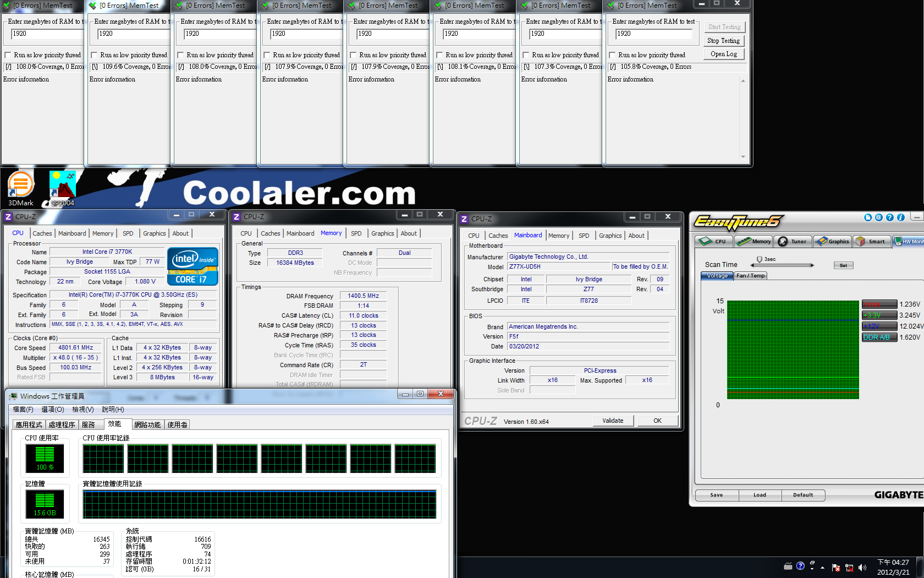The image size is (924, 578).
Task: Switch to Fan / Temp sub-tab
Action: pos(750,276)
